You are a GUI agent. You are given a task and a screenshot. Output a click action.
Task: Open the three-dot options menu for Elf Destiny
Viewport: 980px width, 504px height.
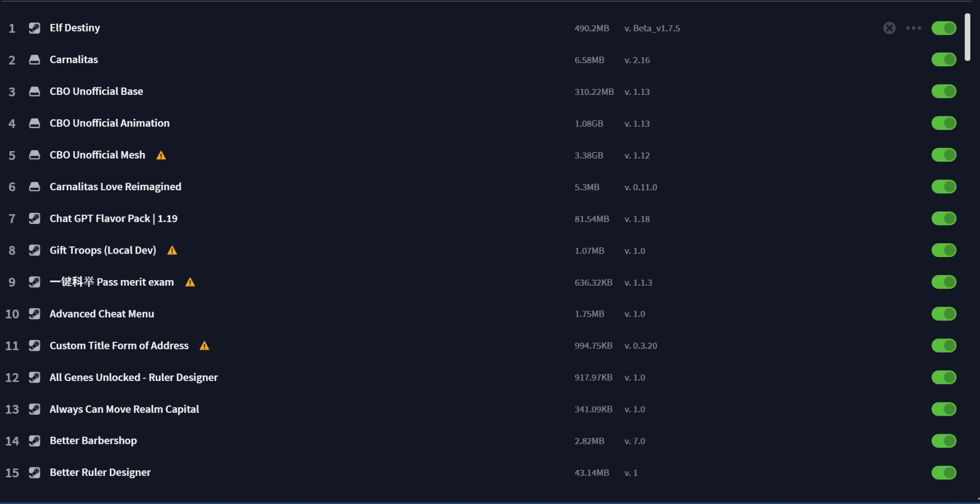coord(914,28)
